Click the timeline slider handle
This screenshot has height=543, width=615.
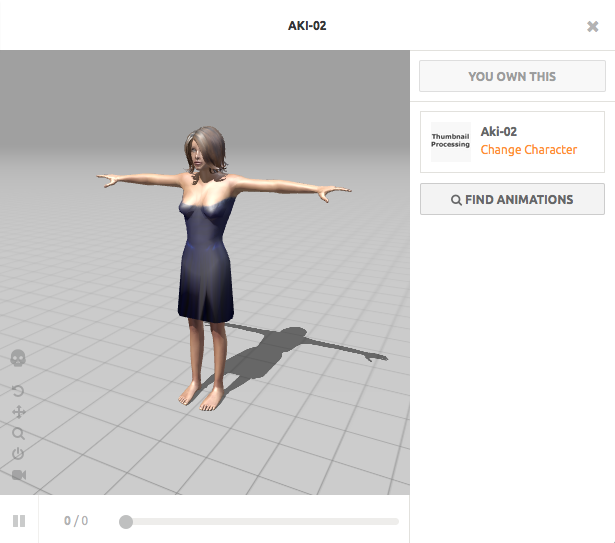(x=126, y=522)
